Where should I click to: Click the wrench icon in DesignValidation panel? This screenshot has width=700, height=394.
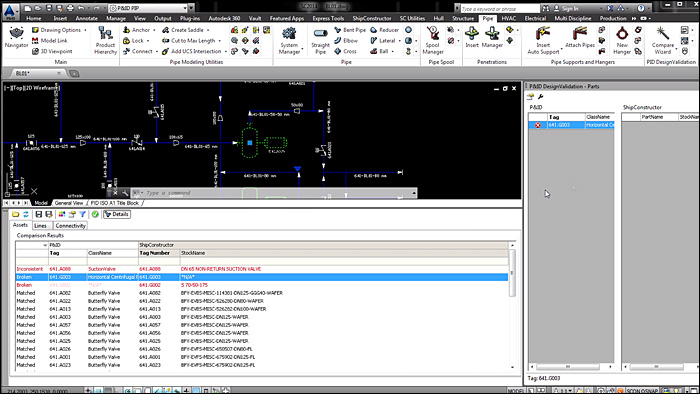pyautogui.click(x=540, y=96)
